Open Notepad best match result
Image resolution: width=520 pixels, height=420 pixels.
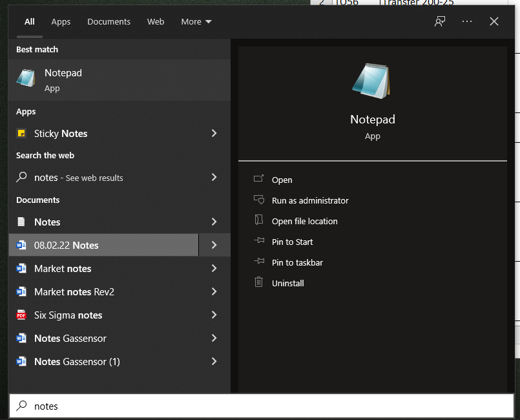point(120,80)
